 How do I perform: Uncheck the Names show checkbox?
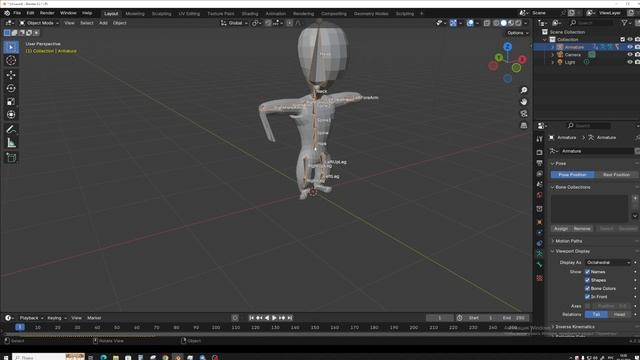click(587, 272)
